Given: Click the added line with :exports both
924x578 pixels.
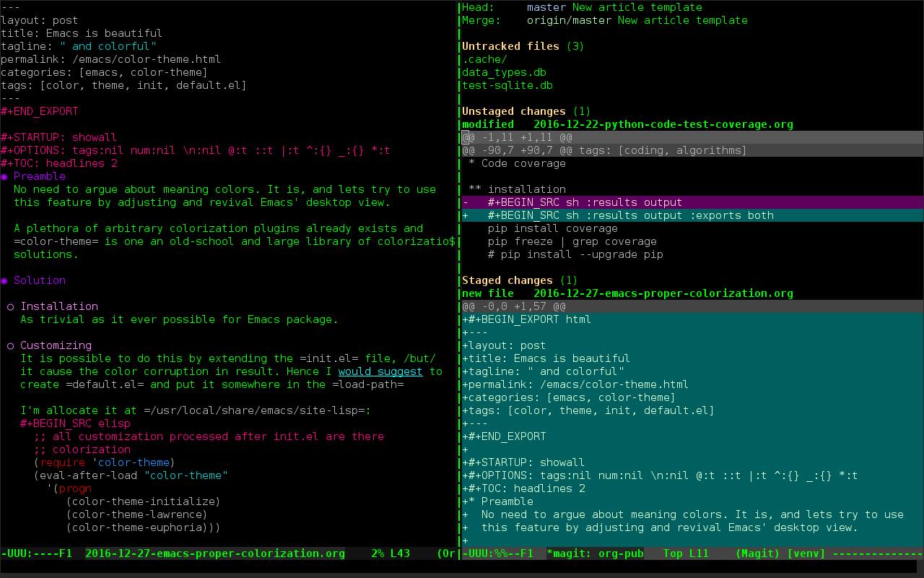Looking at the screenshot, I should [x=692, y=215].
